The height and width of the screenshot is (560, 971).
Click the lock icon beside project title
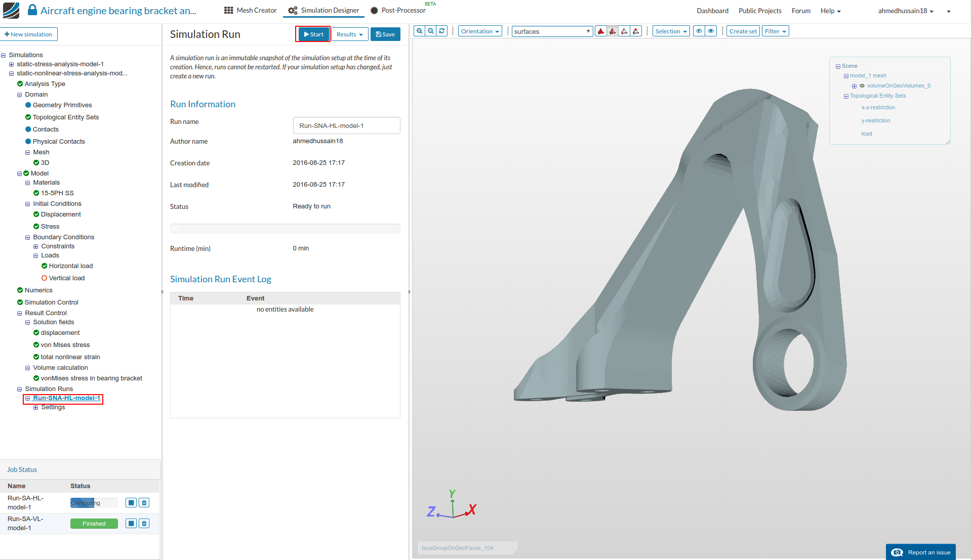coord(32,10)
